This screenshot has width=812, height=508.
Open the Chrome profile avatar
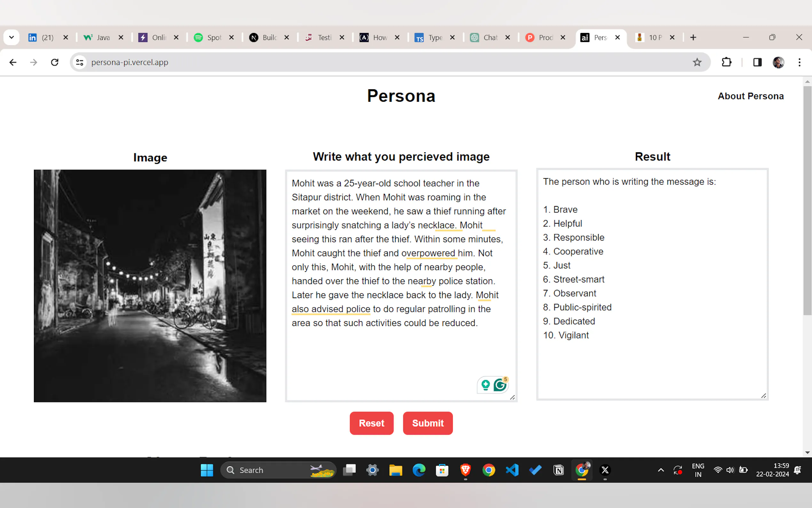pyautogui.click(x=778, y=62)
